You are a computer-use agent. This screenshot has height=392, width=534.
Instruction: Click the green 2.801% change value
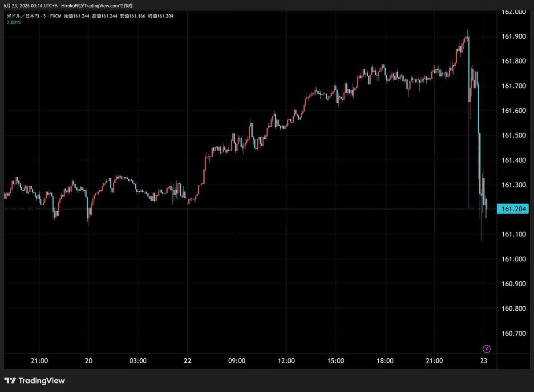pos(13,22)
